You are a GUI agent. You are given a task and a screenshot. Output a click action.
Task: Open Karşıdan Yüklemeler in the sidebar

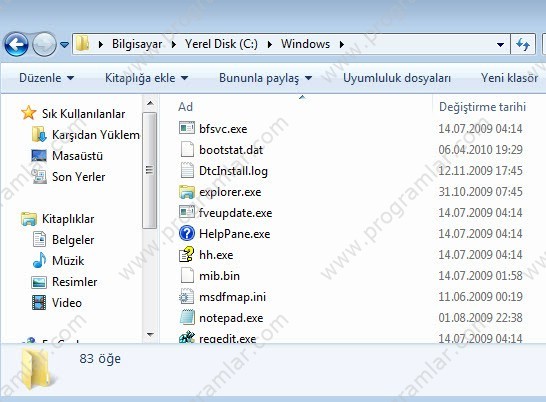click(x=96, y=134)
